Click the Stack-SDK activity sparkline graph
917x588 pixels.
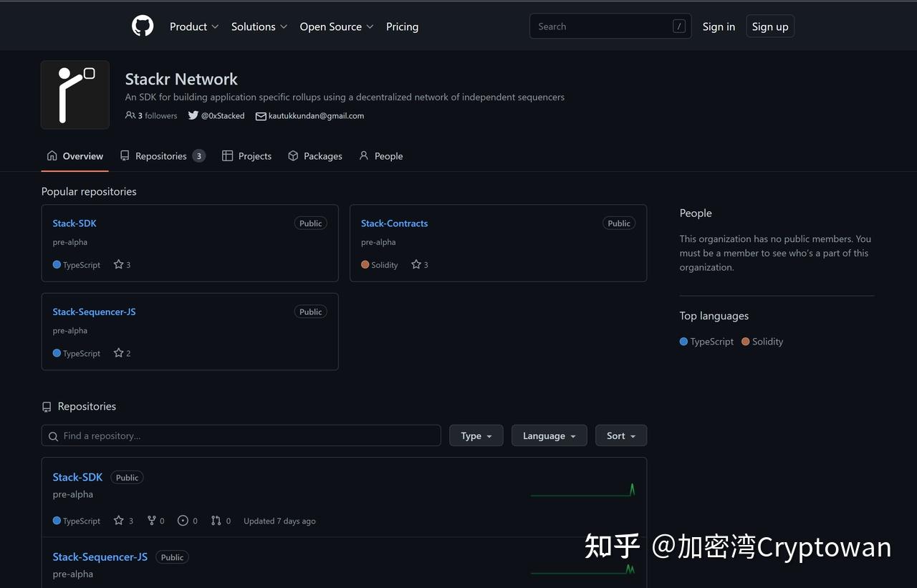(x=583, y=490)
